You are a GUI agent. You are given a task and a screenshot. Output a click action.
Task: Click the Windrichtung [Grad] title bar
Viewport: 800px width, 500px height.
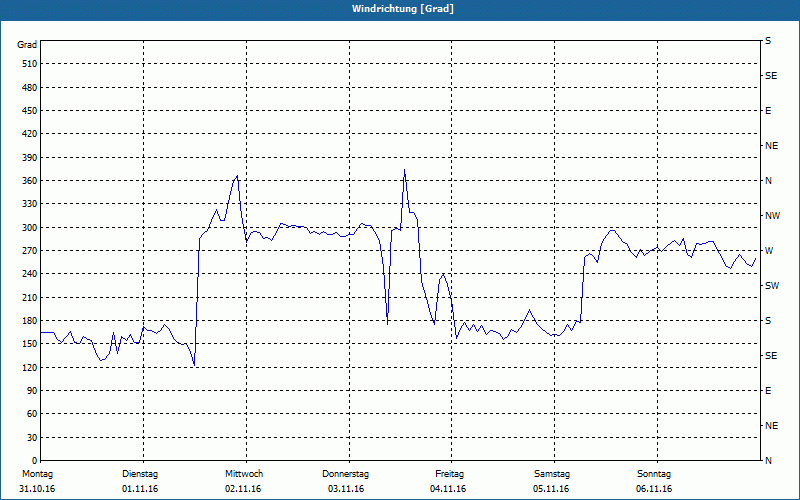400,9
